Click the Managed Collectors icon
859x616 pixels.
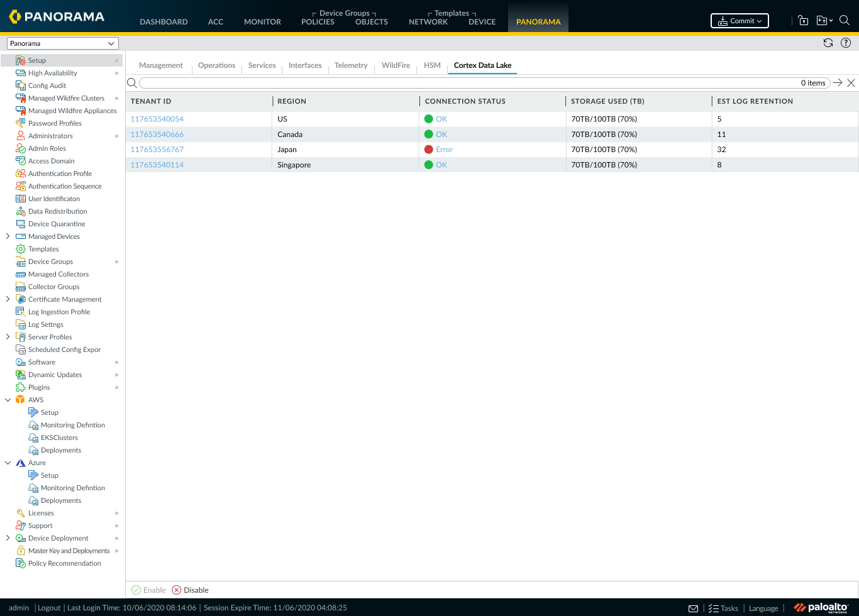point(21,274)
